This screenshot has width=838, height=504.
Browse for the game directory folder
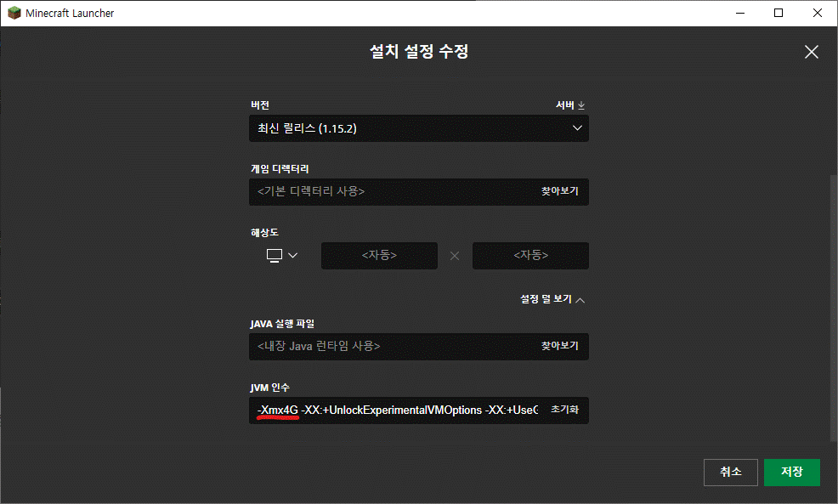tap(559, 191)
